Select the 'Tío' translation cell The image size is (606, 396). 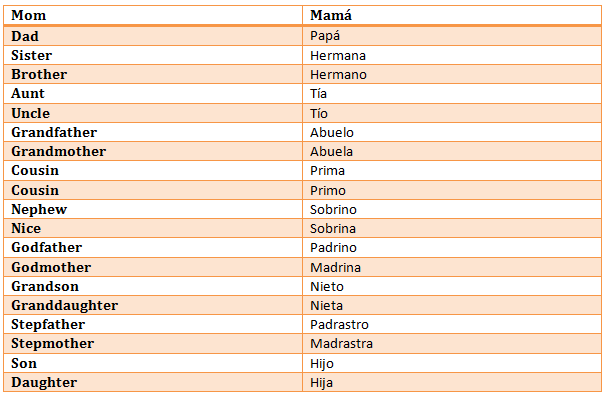452,113
